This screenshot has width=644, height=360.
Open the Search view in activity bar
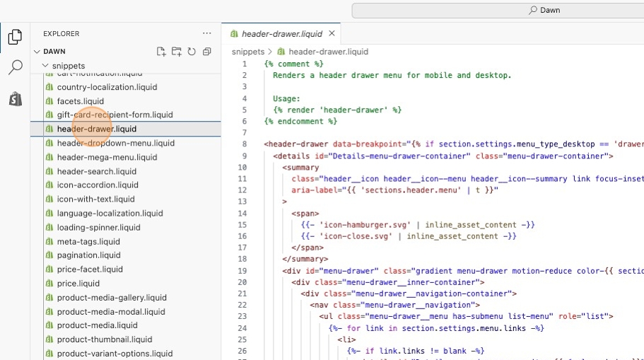coord(15,68)
